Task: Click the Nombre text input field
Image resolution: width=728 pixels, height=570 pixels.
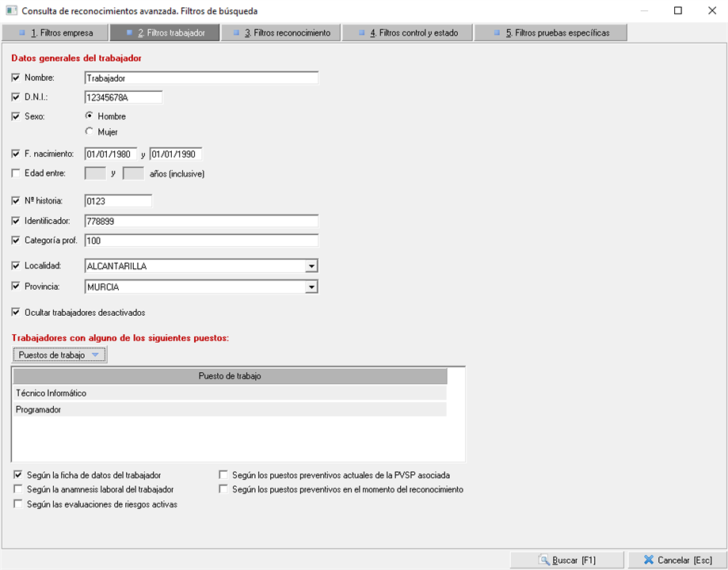Action: [200, 78]
